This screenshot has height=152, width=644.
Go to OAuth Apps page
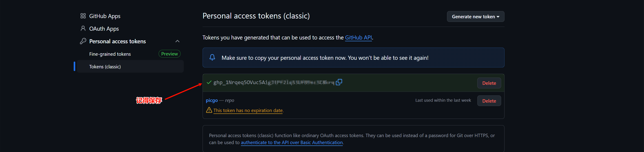[x=104, y=29]
